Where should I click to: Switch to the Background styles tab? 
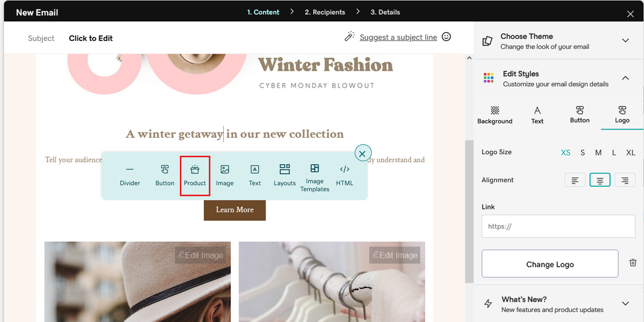coord(495,114)
